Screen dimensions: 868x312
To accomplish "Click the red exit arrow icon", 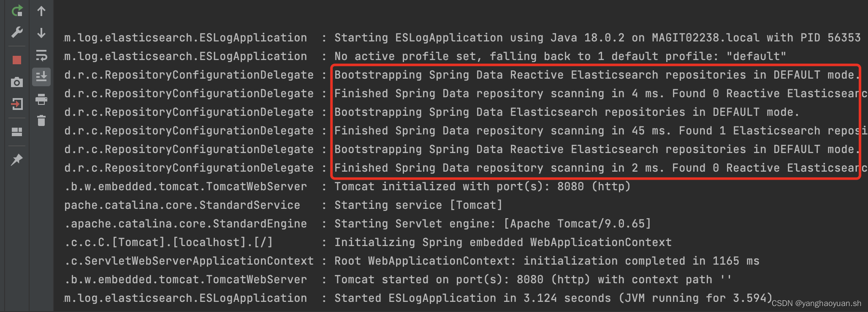I will pos(17,104).
